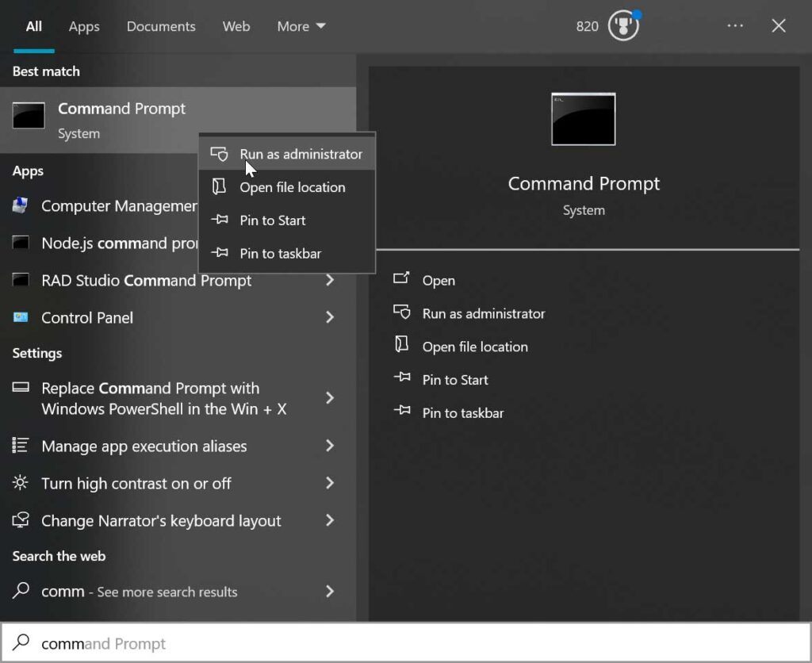Screen dimensions: 812x663
Task: Select Run as administrator from context menu
Action: [301, 152]
